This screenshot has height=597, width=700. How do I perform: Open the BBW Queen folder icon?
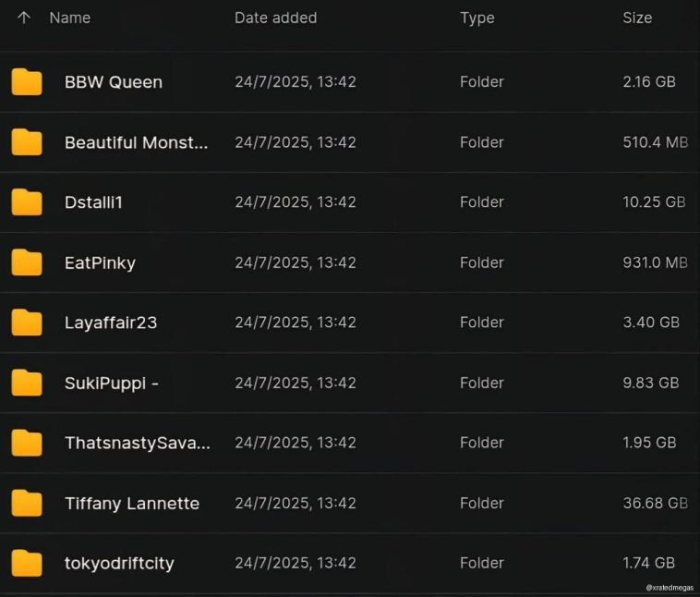click(27, 82)
